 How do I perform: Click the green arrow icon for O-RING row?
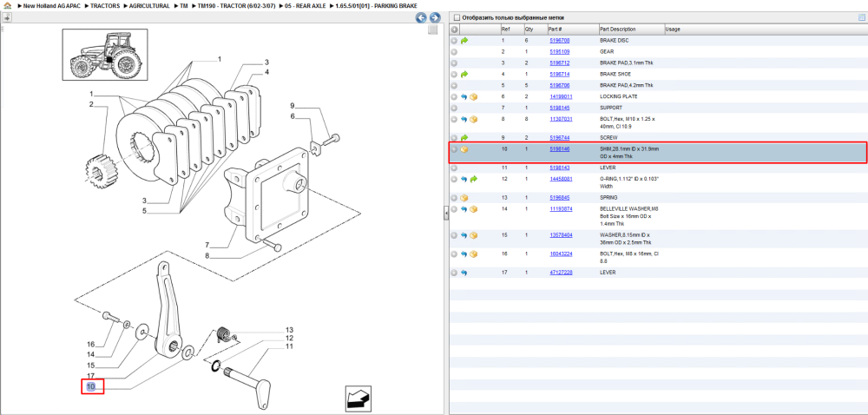(x=473, y=179)
